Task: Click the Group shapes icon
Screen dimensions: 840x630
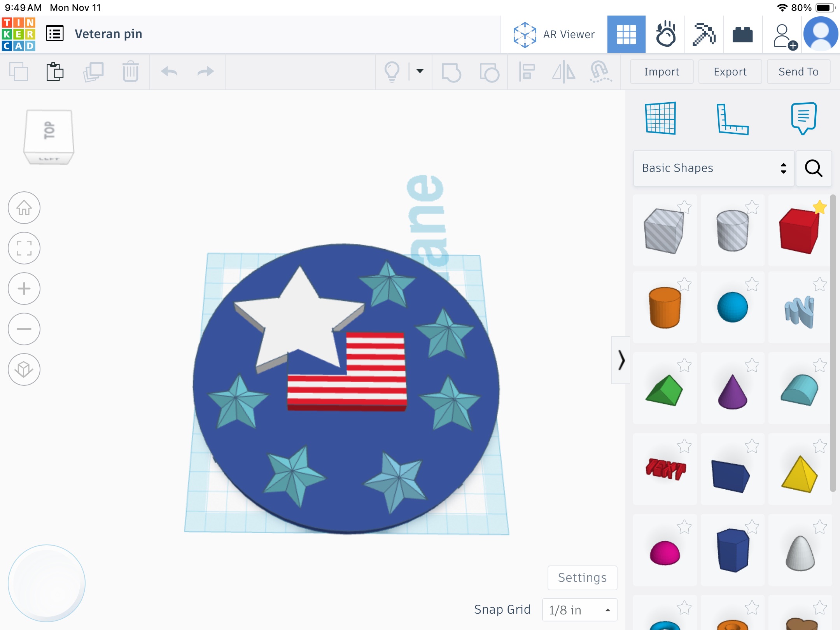Action: click(451, 72)
